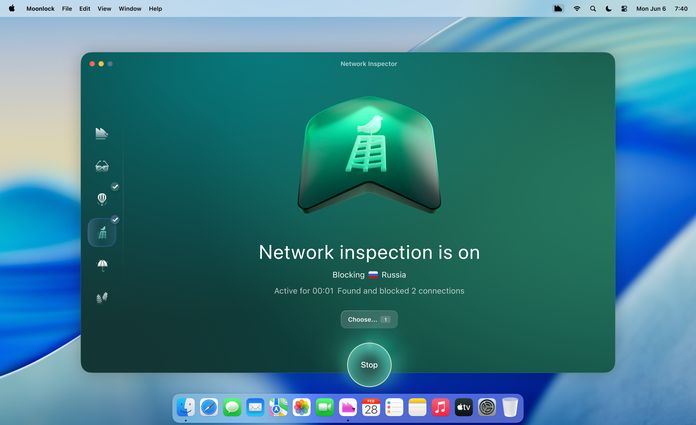Open Mail from the Dock
Viewport: 696px width, 425px height.
pos(255,407)
